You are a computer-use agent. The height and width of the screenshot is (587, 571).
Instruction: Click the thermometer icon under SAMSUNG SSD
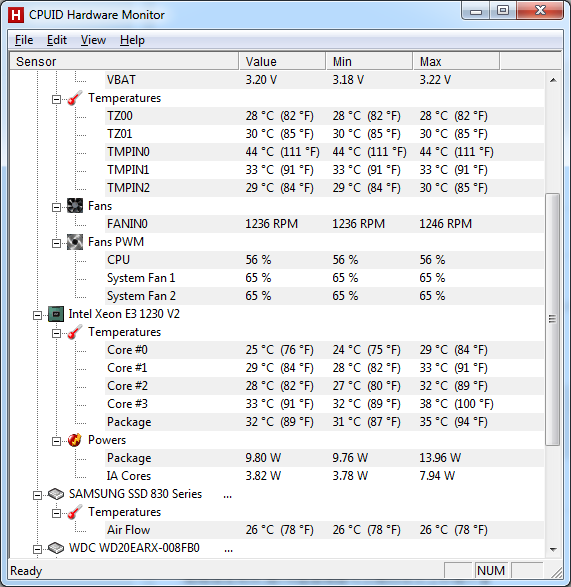coord(75,512)
